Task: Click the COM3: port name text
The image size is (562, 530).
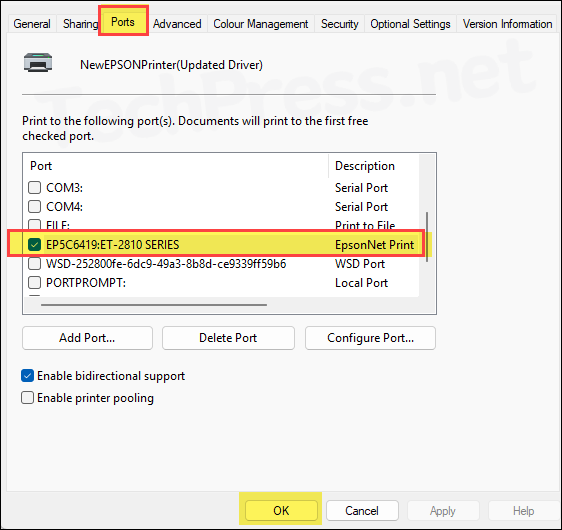Action: click(x=65, y=188)
